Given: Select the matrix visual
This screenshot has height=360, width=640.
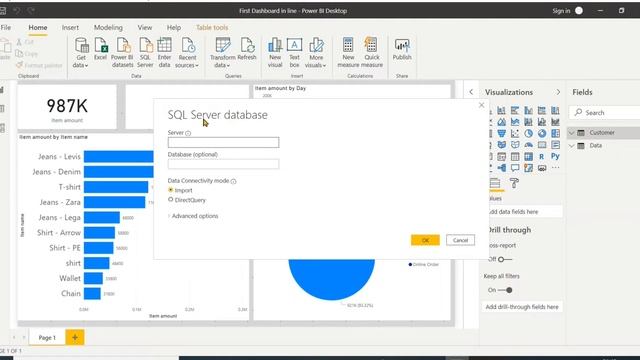Looking at the screenshot, I should pyautogui.click(x=528, y=156).
